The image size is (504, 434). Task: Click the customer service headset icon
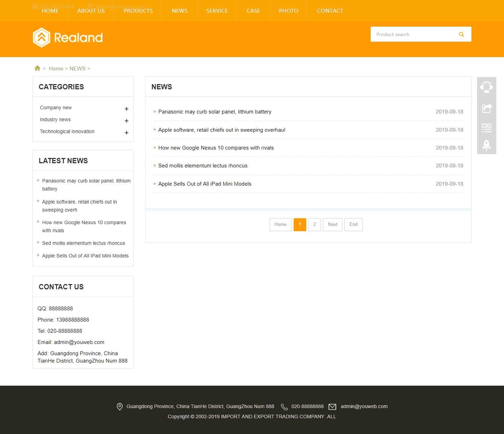click(x=486, y=87)
